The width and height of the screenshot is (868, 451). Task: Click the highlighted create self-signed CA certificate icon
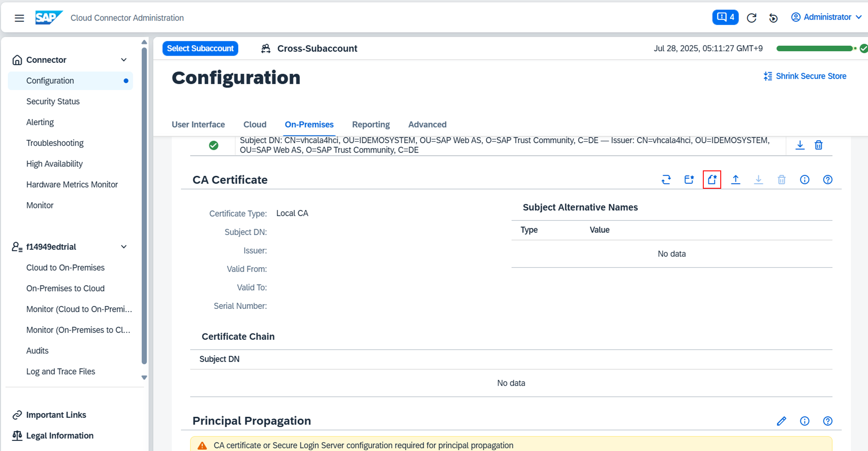click(712, 180)
